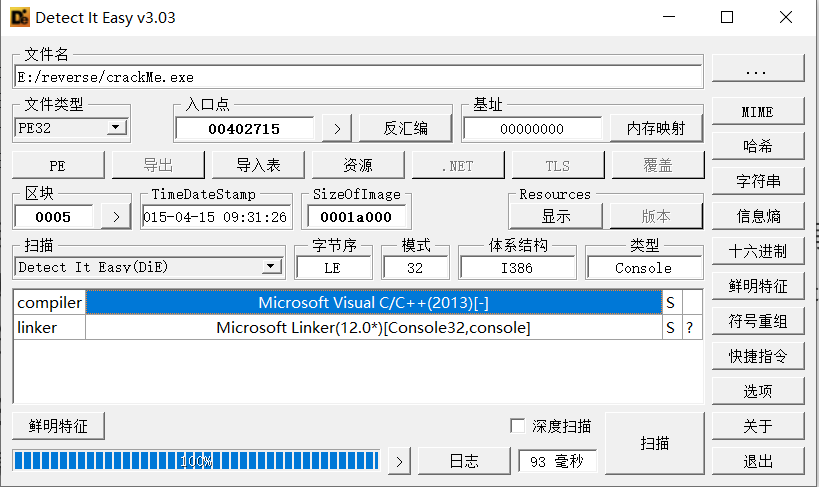This screenshot has width=819, height=487.
Task: Click the .NET button
Action: pyautogui.click(x=458, y=166)
